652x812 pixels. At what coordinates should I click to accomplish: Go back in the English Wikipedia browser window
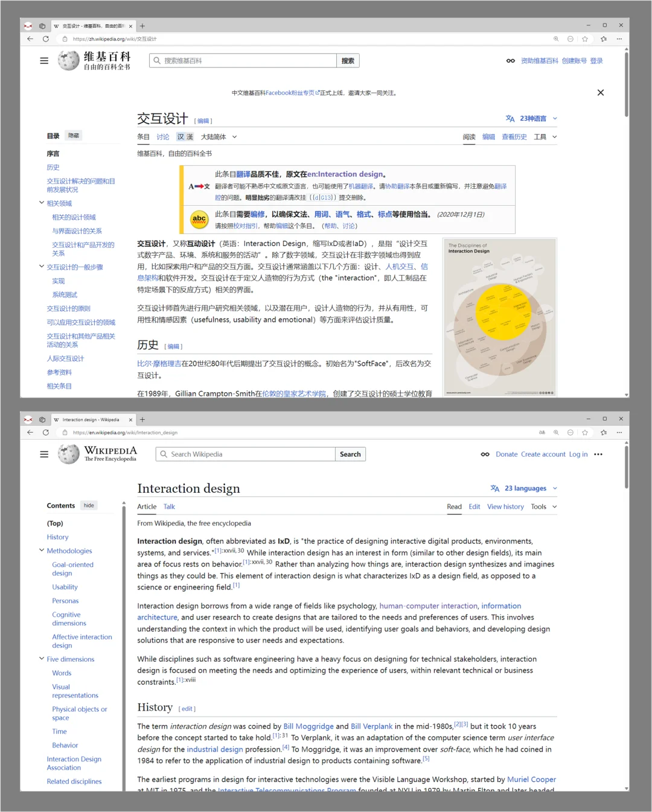pos(30,433)
